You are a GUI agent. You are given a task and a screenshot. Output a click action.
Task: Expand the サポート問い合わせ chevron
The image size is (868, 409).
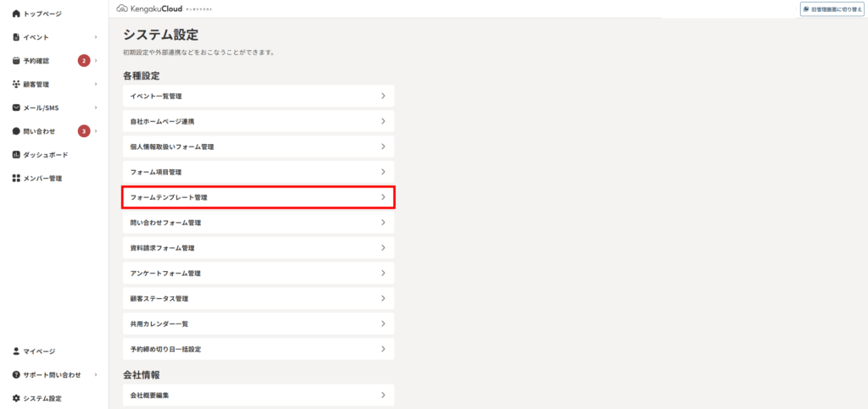pos(96,375)
